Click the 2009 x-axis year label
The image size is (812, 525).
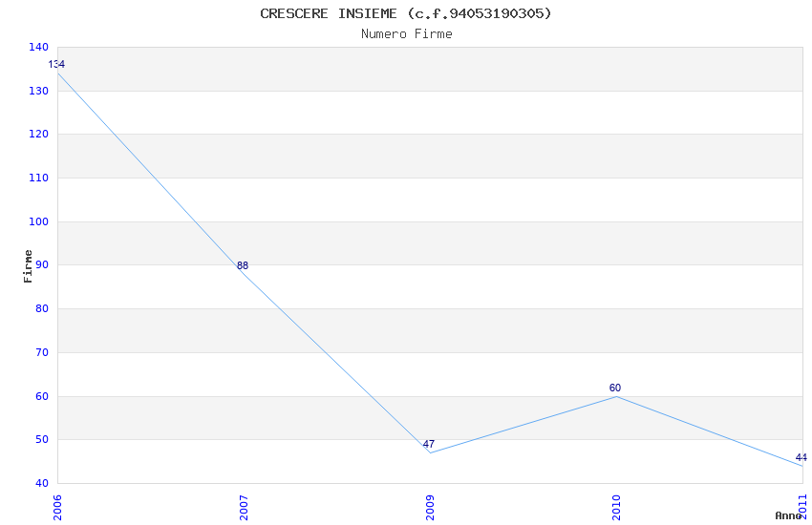pyautogui.click(x=430, y=506)
